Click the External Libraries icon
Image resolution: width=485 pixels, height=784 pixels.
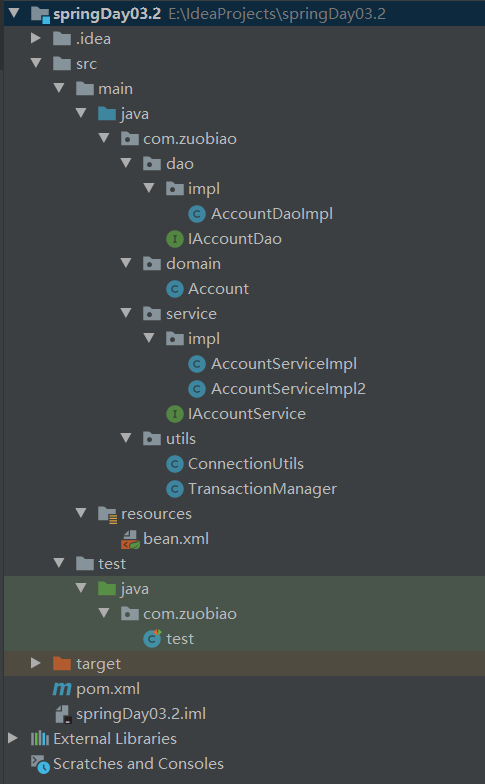40,738
